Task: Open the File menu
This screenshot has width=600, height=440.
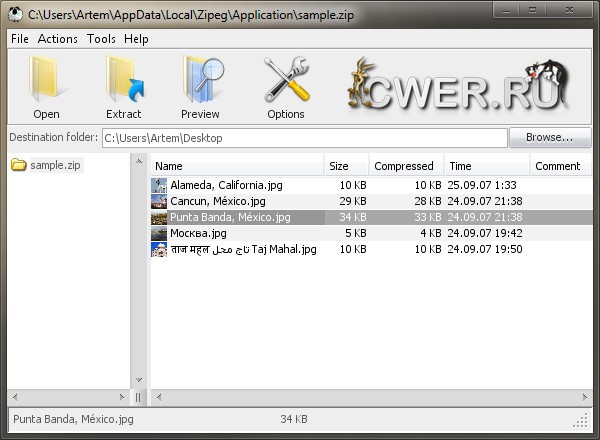Action: click(x=19, y=39)
